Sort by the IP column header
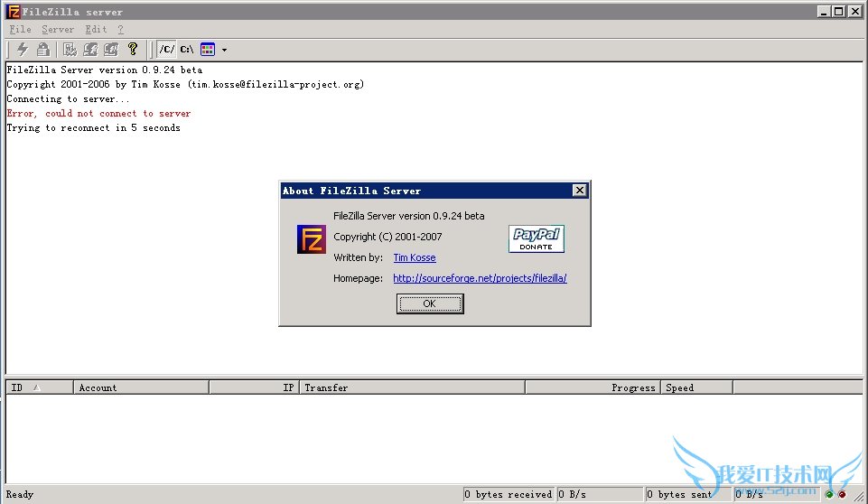Screen dimensions: 868x504 point(254,387)
